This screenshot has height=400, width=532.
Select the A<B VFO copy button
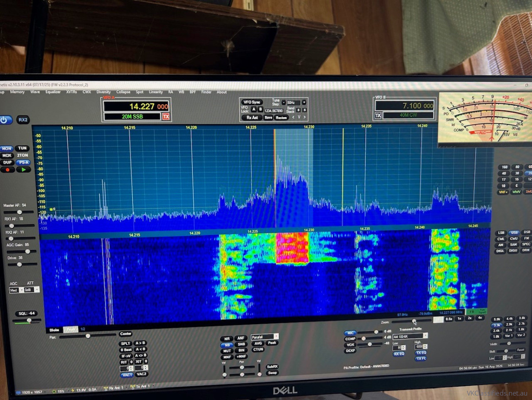[x=140, y=349]
